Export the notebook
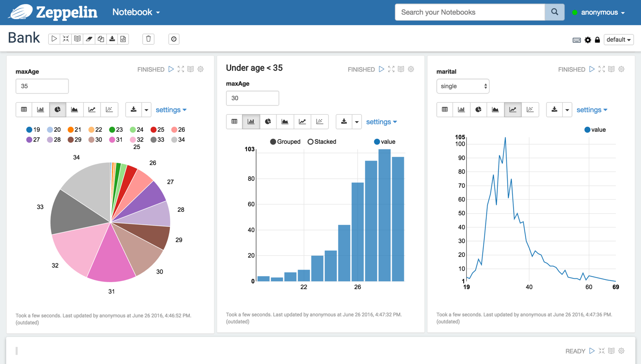The width and height of the screenshot is (641, 364). pos(112,39)
